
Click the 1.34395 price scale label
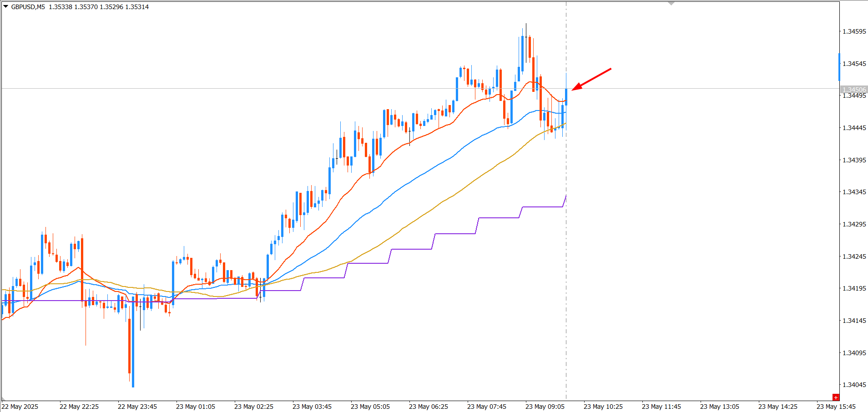[854, 160]
